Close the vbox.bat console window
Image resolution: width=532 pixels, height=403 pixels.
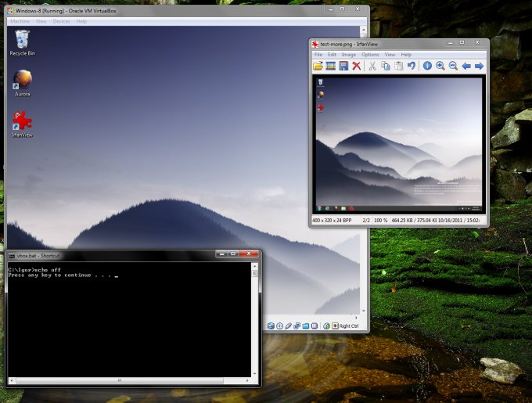(x=249, y=254)
